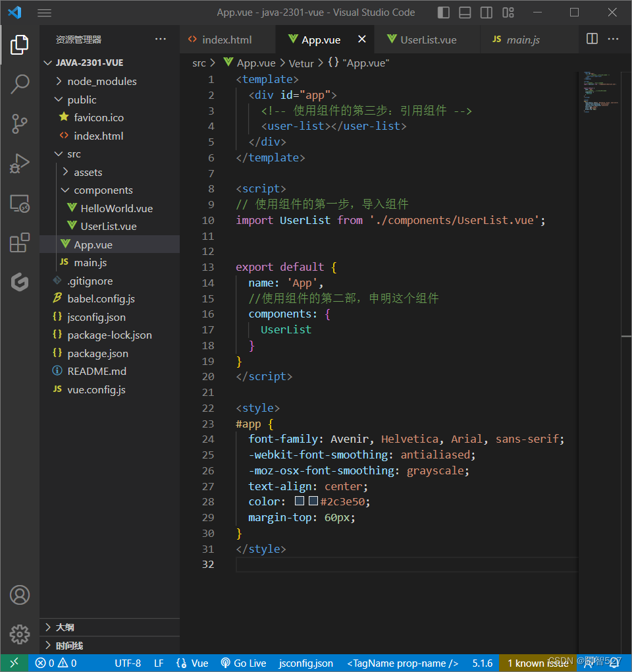Change UTF-8 file encoding
This screenshot has height=672, width=632.
point(128,663)
